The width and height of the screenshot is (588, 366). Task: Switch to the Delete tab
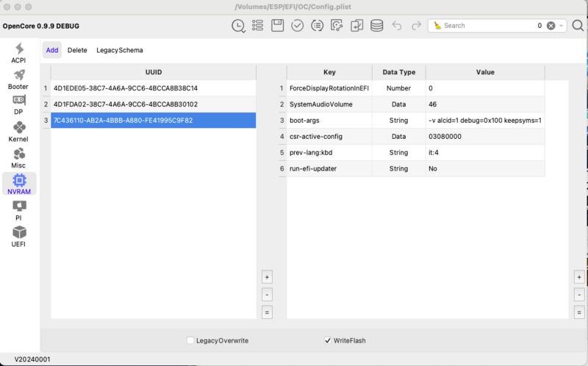point(77,50)
